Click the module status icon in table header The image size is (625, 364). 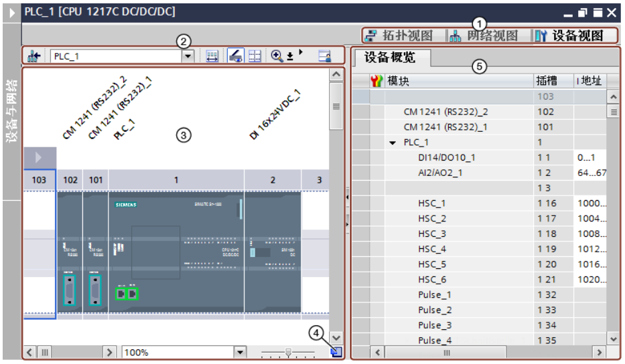pos(376,81)
